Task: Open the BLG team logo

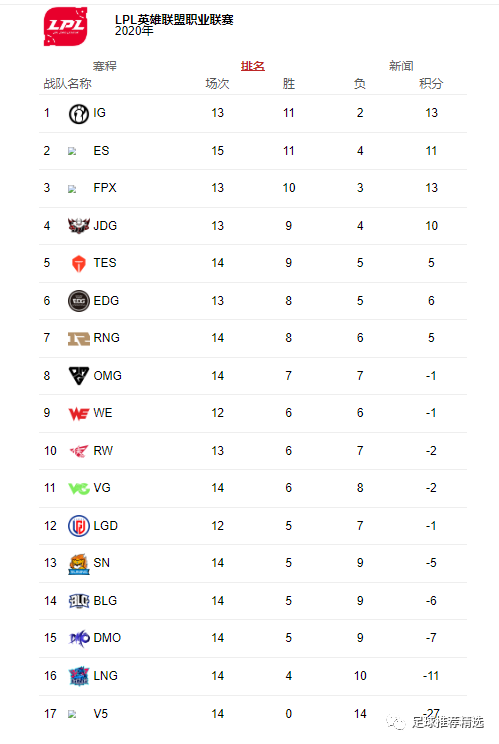Action: click(79, 601)
